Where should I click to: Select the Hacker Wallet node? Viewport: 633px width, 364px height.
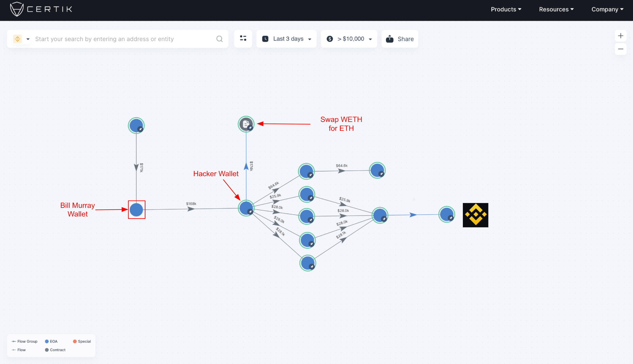(245, 208)
